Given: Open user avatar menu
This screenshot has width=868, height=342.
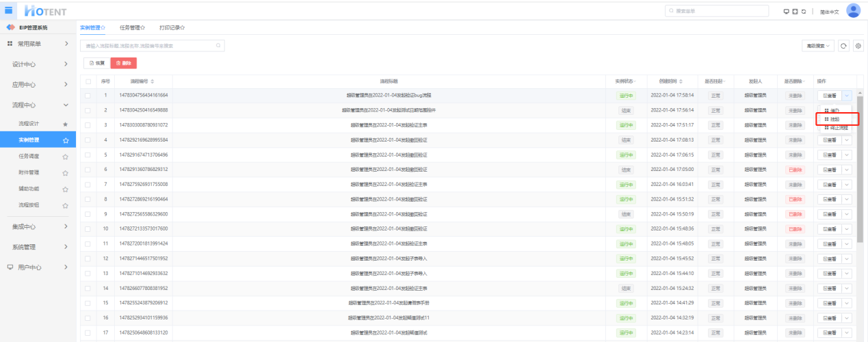Looking at the screenshot, I should tap(853, 10).
